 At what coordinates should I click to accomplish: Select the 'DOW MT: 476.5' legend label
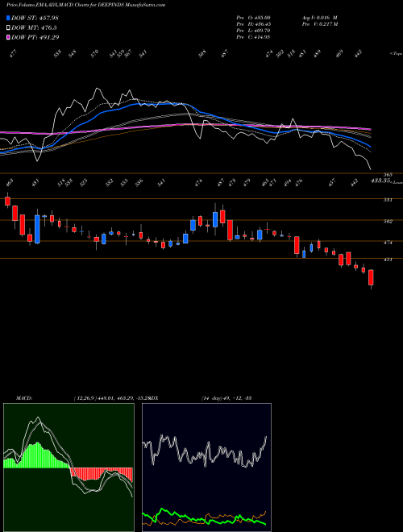pos(34,28)
